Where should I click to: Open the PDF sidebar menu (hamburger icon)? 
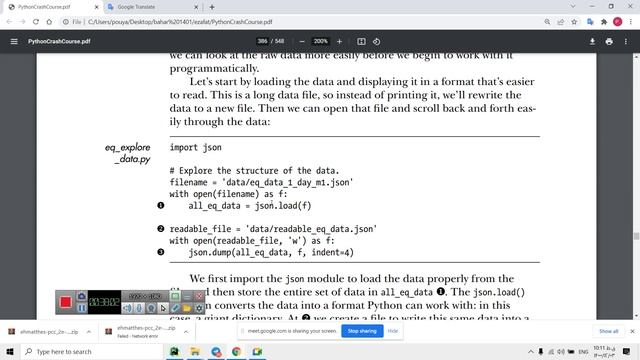14,41
